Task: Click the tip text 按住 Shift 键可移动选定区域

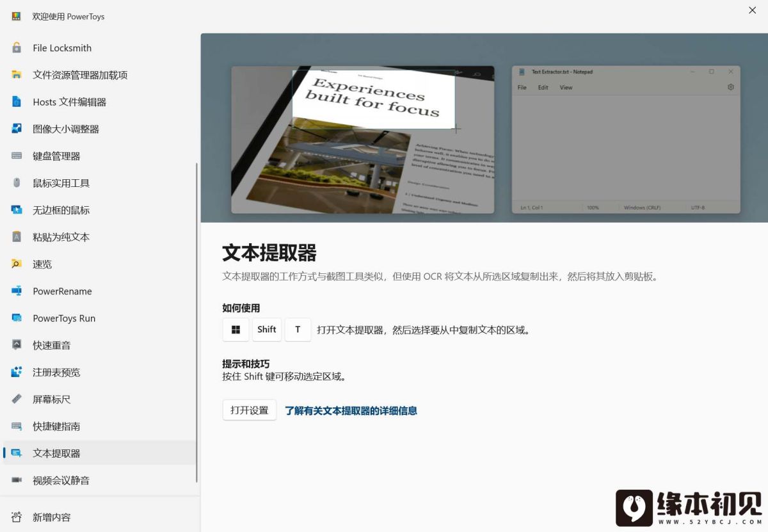Action: (284, 376)
